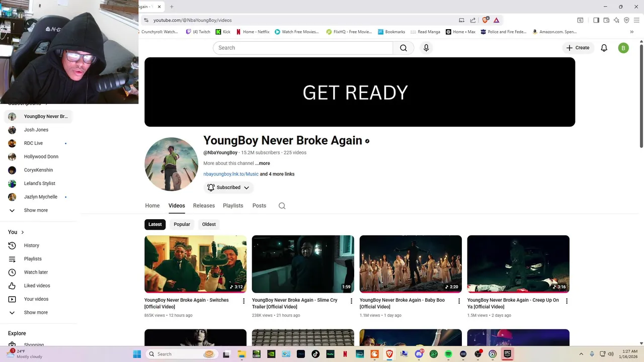This screenshot has width=644, height=362.
Task: Start voice search with the microphone icon
Action: pyautogui.click(x=426, y=48)
